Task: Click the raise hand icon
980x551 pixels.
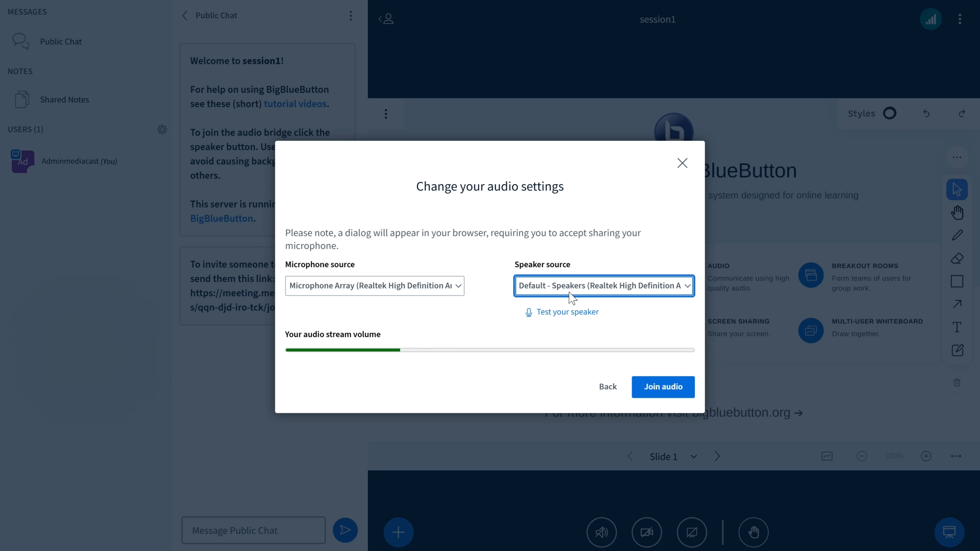Action: [753, 532]
